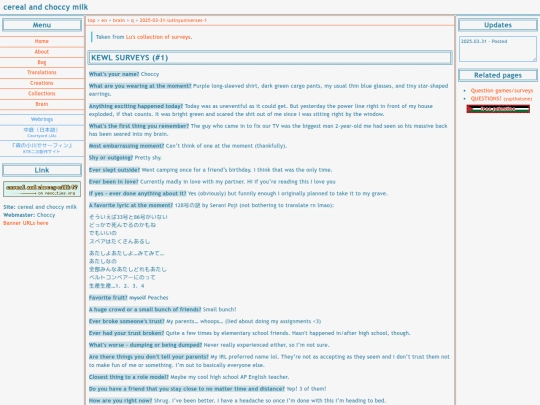The height and width of the screenshot is (405, 540).
Task: Click the 'Favorite fruit?' question
Action: point(108,298)
